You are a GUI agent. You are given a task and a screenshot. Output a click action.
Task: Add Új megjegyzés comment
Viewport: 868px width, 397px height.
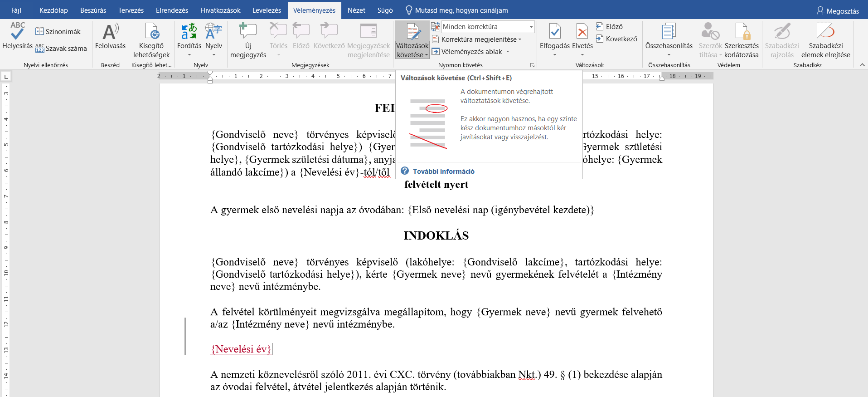pyautogui.click(x=248, y=40)
